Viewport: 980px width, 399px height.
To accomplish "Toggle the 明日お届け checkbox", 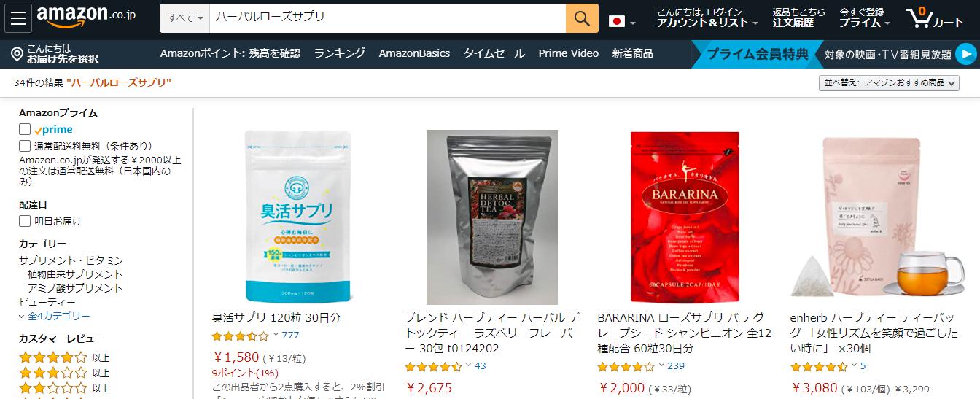I will click(x=25, y=220).
